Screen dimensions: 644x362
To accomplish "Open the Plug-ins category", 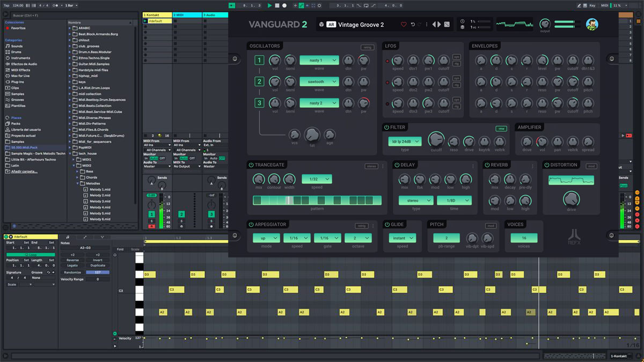I will tap(14, 82).
